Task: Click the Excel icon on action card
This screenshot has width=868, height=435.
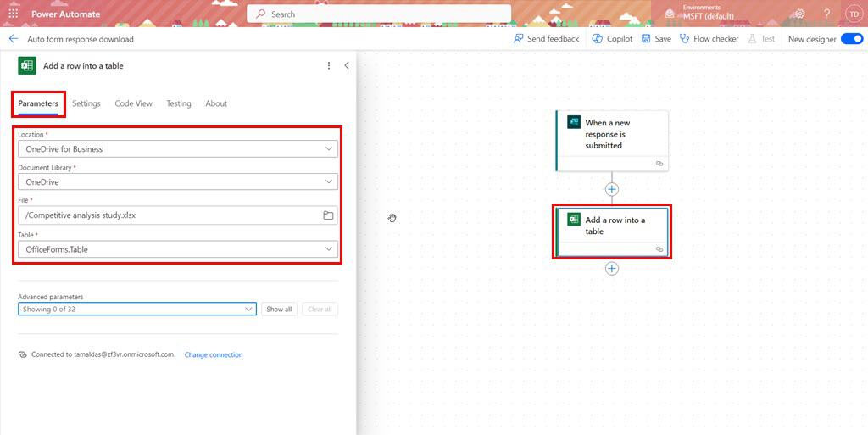Action: [x=574, y=219]
